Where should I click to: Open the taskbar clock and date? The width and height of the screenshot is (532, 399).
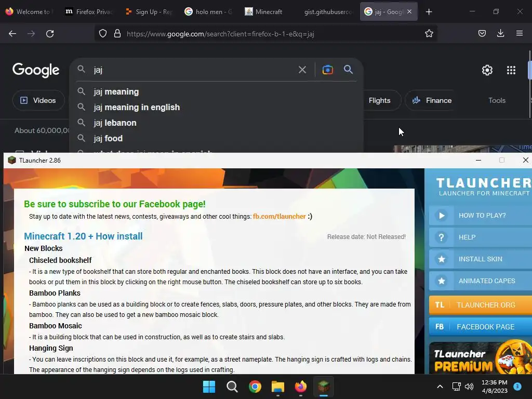tap(495, 387)
